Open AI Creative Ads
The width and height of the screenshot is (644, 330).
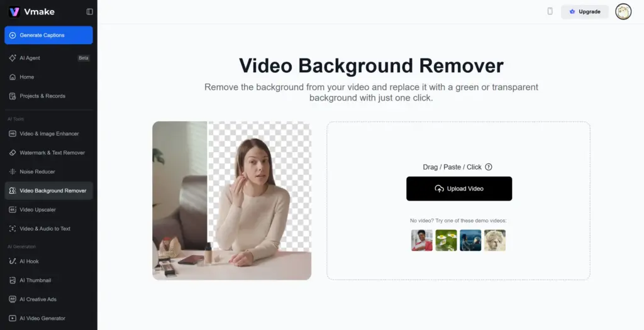point(48,299)
